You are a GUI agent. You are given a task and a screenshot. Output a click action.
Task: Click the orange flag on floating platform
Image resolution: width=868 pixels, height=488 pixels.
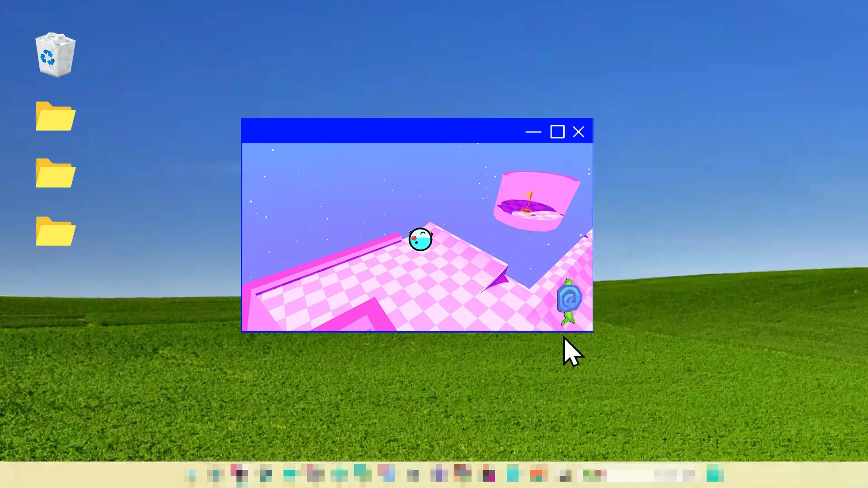click(x=528, y=202)
